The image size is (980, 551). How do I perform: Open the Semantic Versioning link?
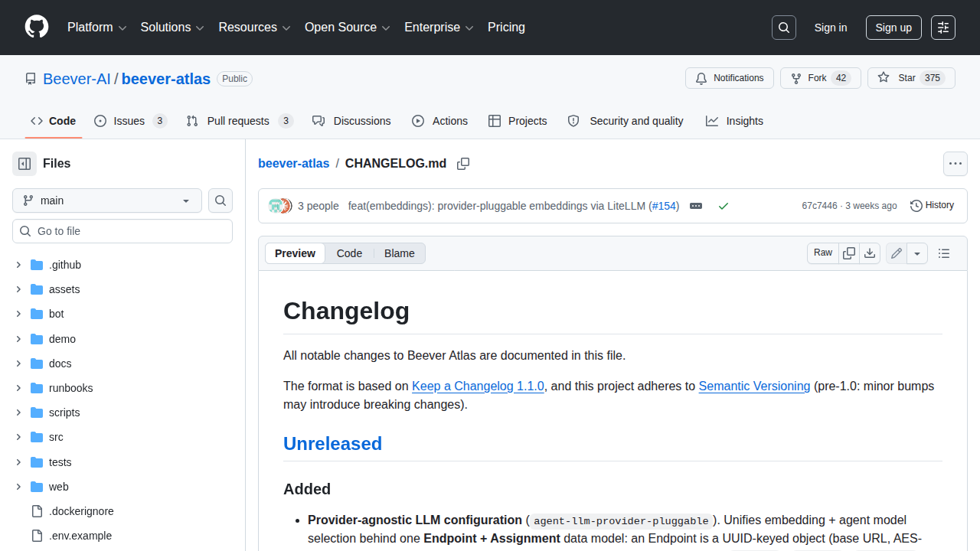pos(754,386)
